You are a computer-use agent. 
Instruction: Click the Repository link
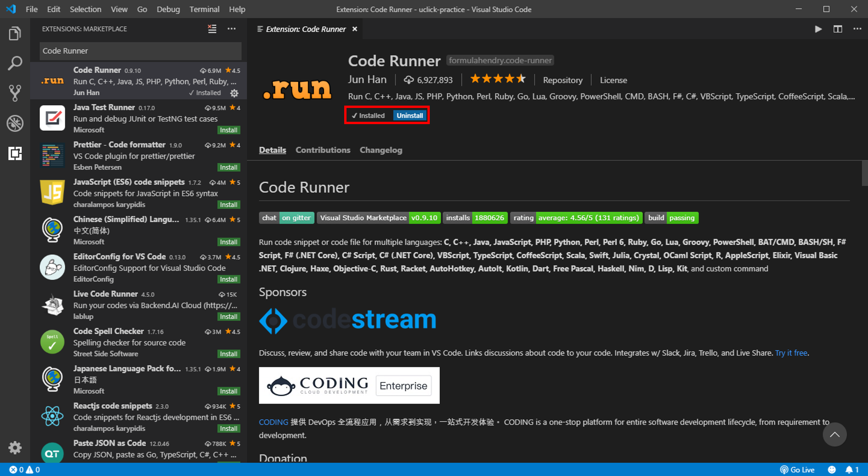pyautogui.click(x=562, y=80)
